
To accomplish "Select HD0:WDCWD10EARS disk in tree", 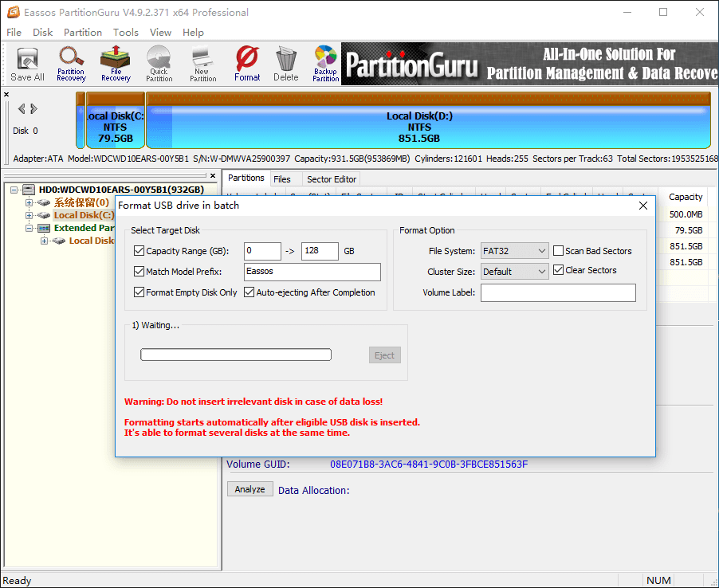I will tap(121, 190).
